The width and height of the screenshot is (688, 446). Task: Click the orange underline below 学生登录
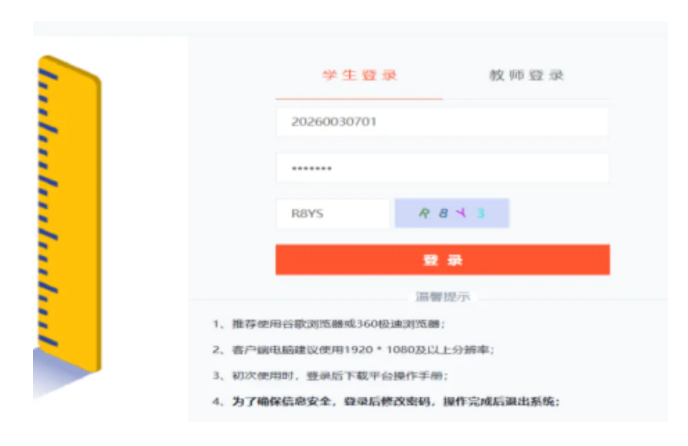[x=359, y=99]
